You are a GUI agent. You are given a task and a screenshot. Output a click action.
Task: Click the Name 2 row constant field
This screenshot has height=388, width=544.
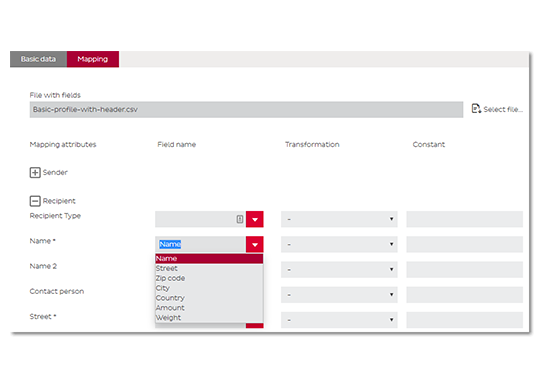coord(465,270)
